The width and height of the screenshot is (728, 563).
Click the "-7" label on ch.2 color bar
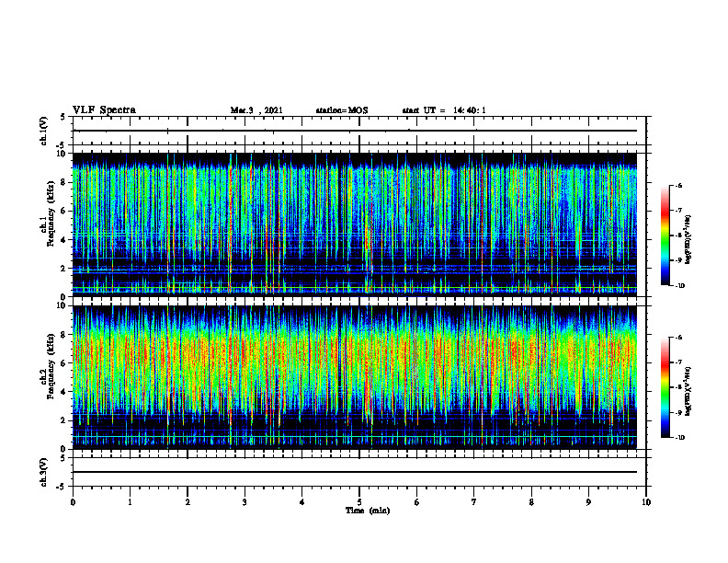point(678,362)
